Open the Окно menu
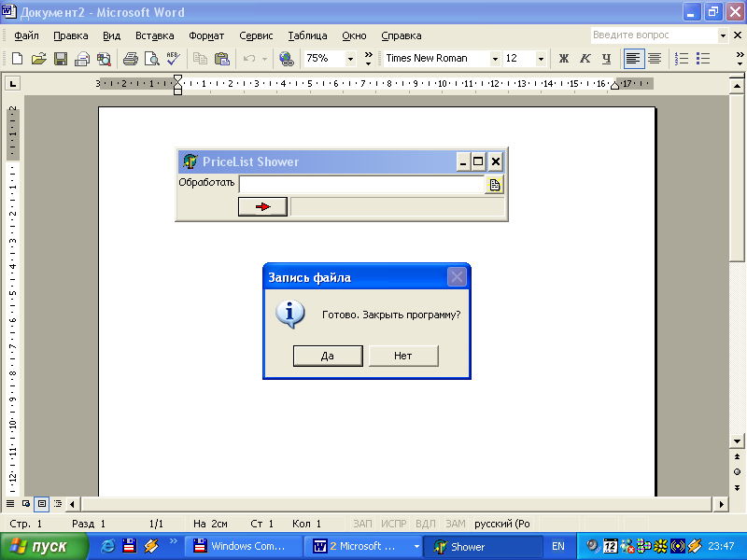 coord(354,35)
